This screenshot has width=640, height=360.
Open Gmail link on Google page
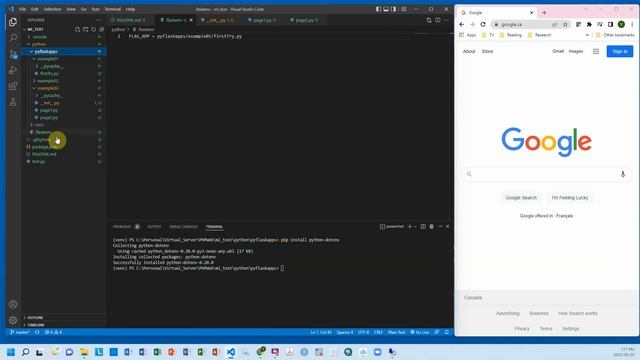(x=558, y=51)
